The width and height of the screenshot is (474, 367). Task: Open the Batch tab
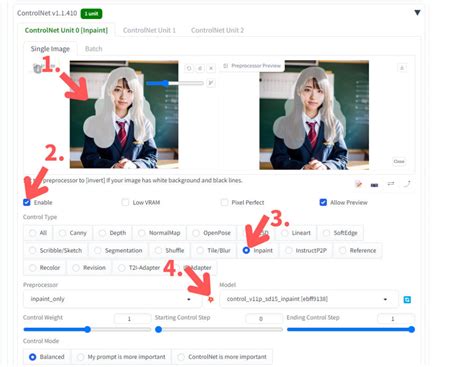(x=93, y=49)
